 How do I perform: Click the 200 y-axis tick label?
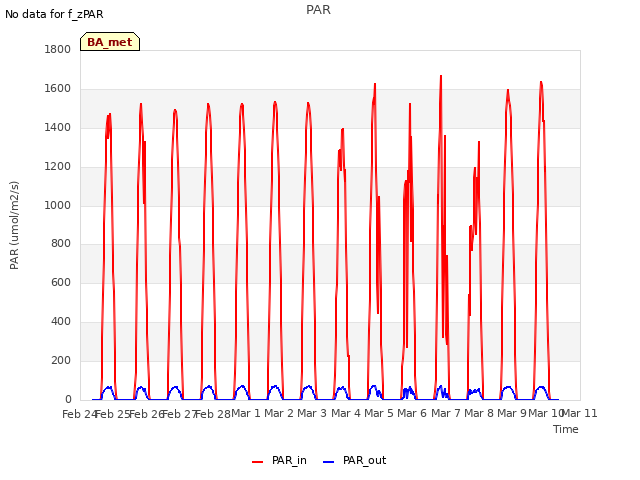61,360
